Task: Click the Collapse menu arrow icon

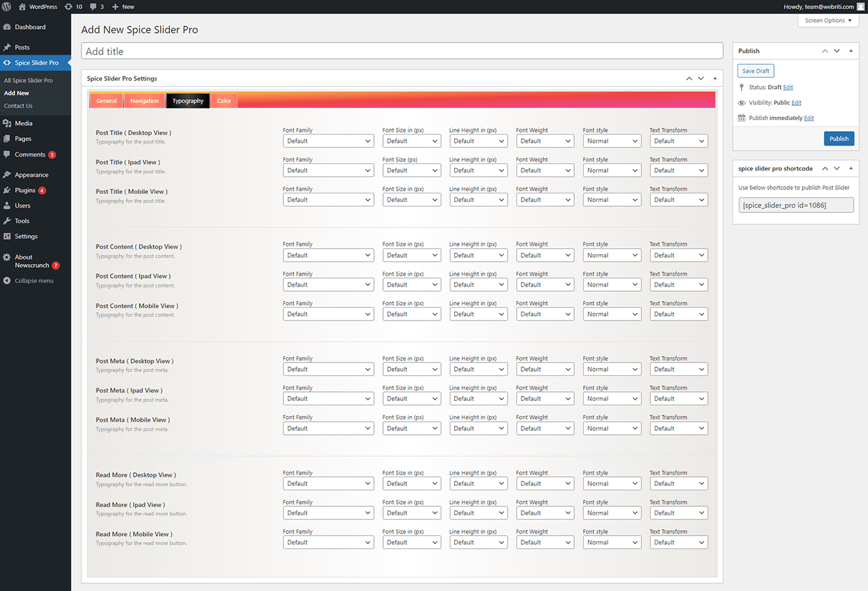Action: pyautogui.click(x=7, y=281)
